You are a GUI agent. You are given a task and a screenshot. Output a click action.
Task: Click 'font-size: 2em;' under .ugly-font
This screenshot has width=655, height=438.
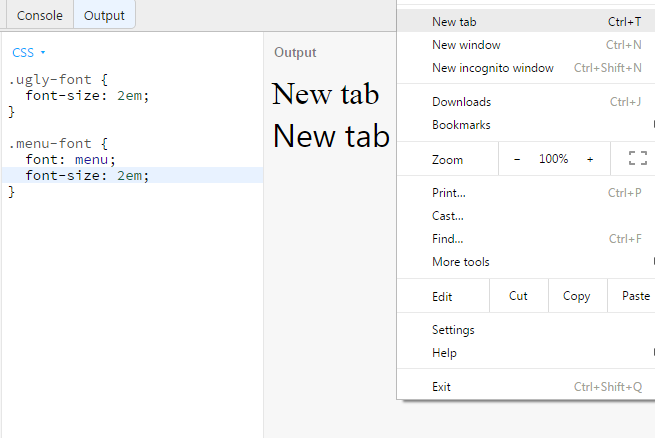click(87, 96)
